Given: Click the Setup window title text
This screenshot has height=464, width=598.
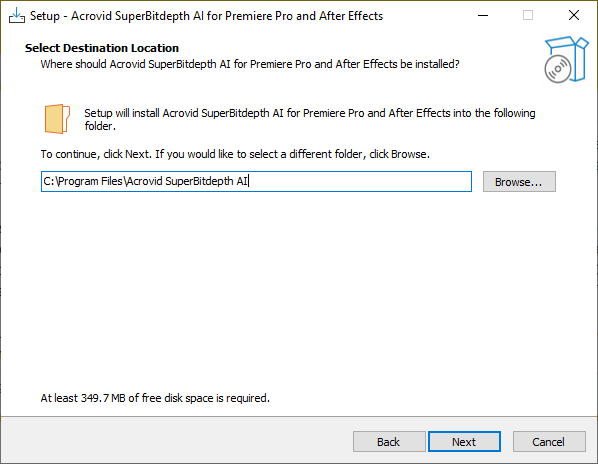Looking at the screenshot, I should click(206, 16).
